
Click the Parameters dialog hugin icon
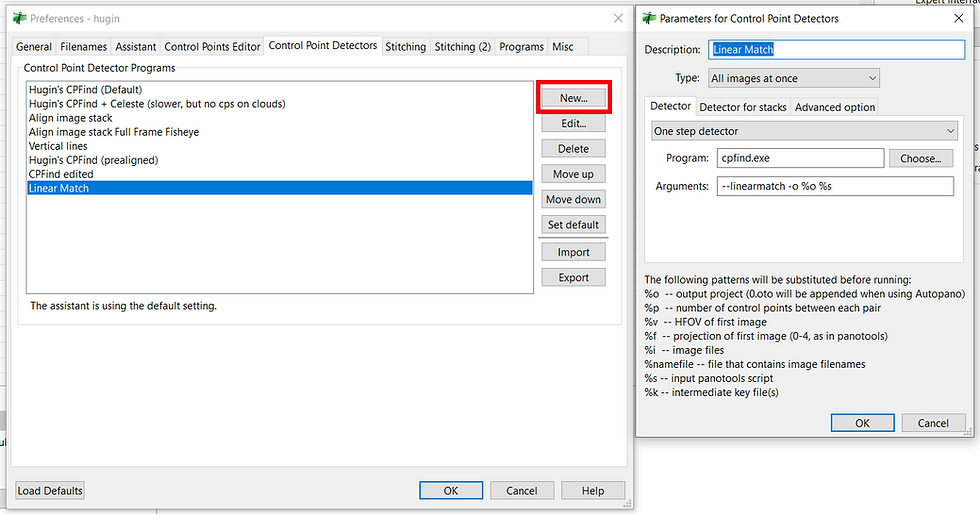point(649,18)
